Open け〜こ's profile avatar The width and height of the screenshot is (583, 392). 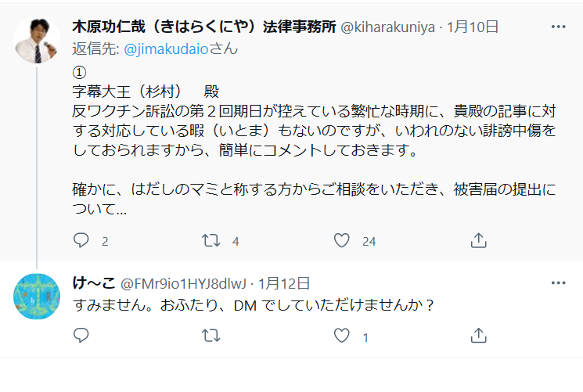click(x=37, y=297)
